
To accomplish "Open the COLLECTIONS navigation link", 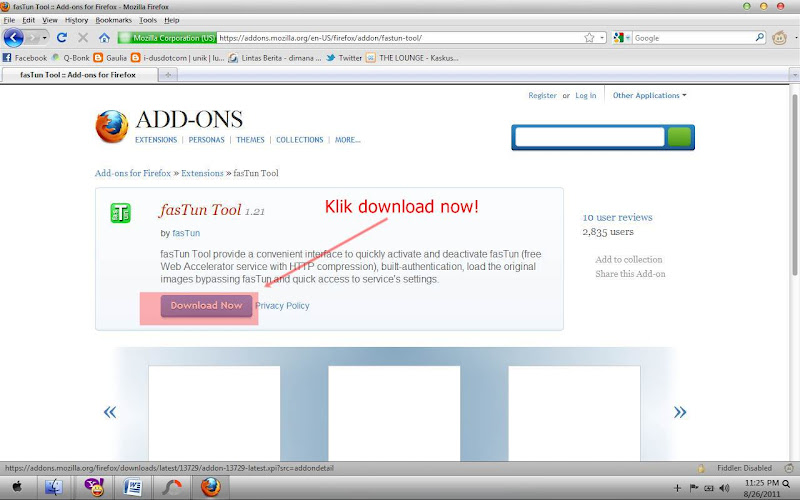I will [x=299, y=140].
